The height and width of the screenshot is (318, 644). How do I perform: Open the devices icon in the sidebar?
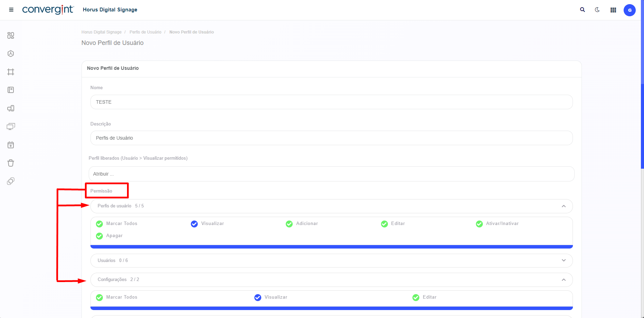tap(11, 108)
